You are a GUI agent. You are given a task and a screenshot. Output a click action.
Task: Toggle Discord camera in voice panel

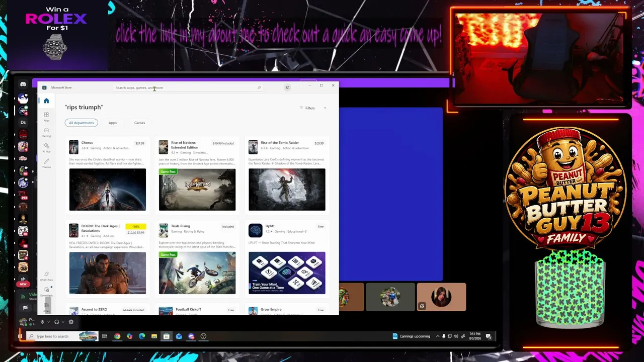[x=25, y=308]
